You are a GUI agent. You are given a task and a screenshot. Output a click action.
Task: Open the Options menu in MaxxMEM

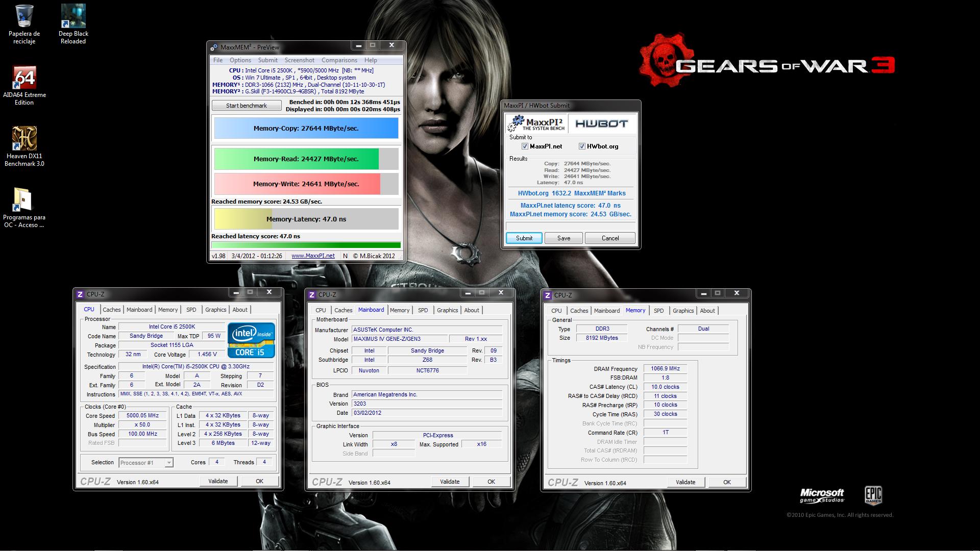240,60
